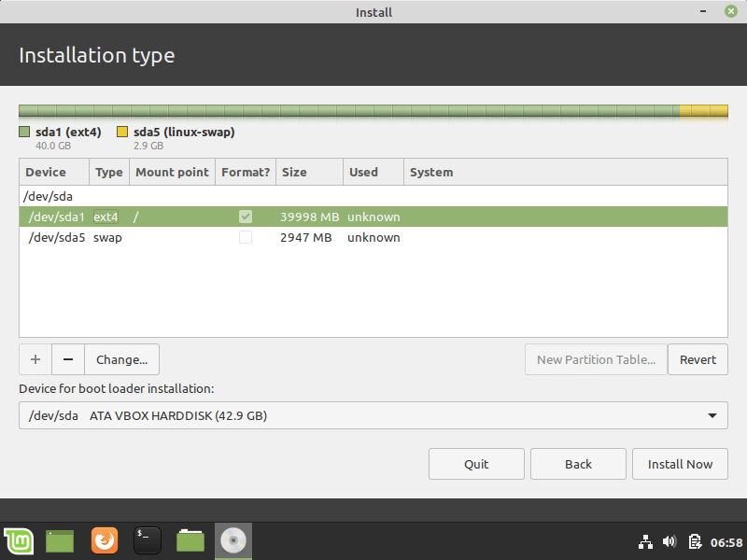The image size is (747, 560).
Task: Uncheck the Format checkbox for /dev/sda1
Action: [x=246, y=216]
